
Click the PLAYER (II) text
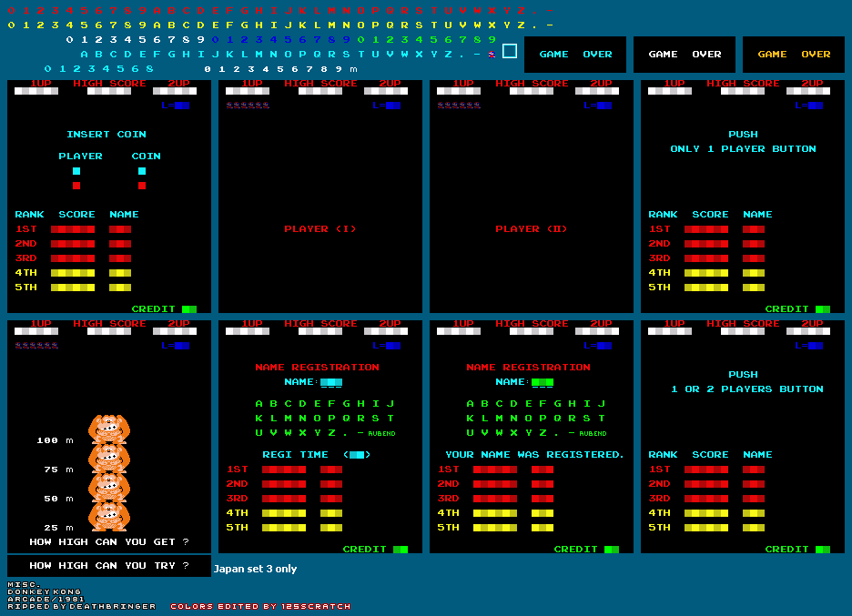pyautogui.click(x=532, y=229)
